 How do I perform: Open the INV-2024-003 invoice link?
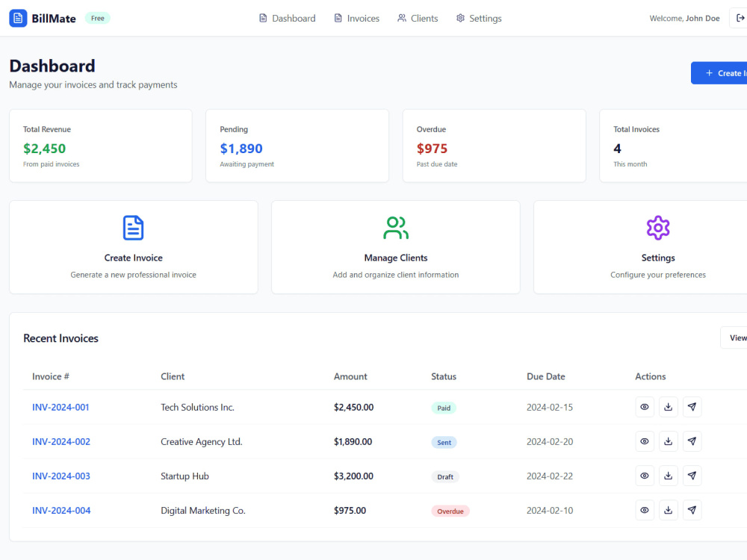coord(61,476)
